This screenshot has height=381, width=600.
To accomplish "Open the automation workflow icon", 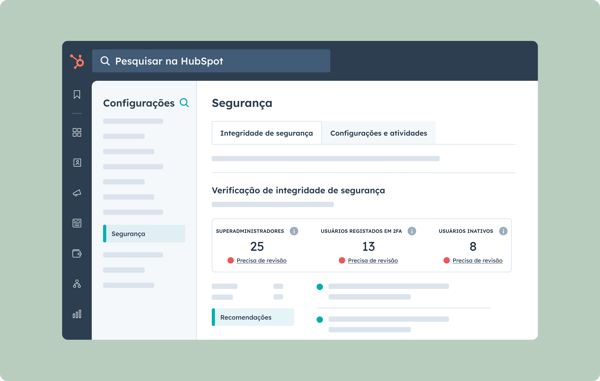I will click(77, 284).
